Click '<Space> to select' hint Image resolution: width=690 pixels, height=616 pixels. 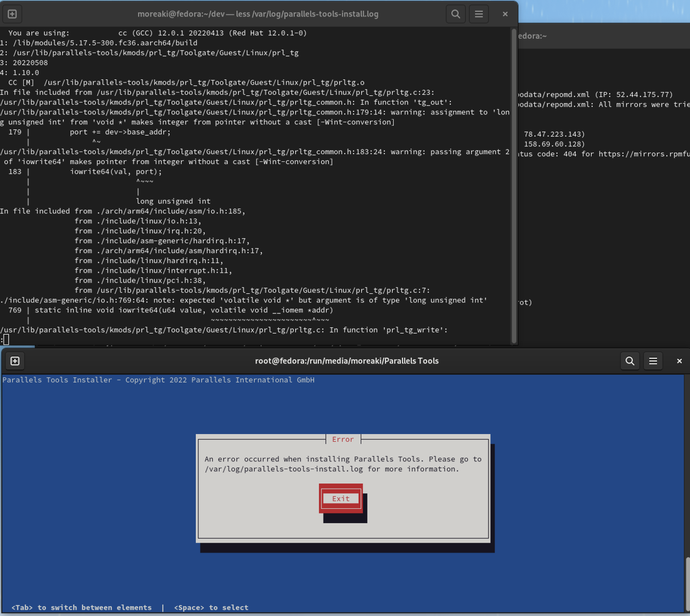[211, 608]
